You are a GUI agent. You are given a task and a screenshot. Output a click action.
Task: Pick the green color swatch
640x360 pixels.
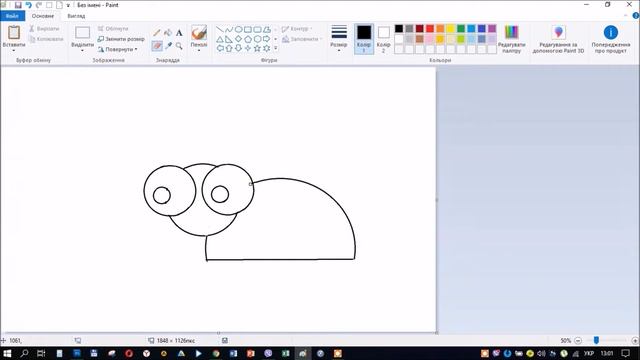coord(461,29)
